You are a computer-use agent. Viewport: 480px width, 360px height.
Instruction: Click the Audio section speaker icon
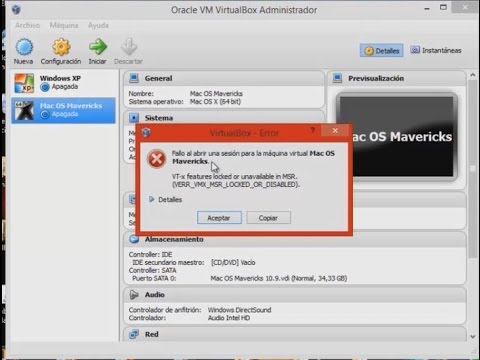point(134,295)
